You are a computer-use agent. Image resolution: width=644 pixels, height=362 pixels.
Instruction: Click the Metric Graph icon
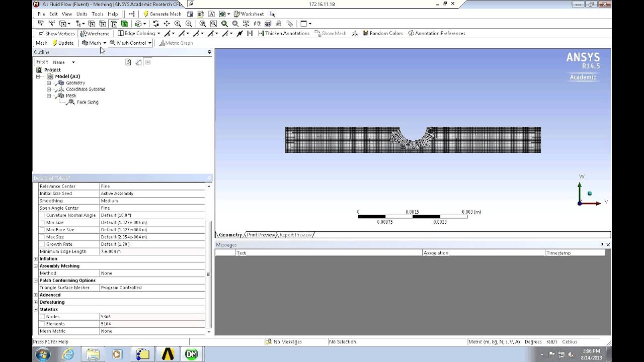tap(176, 43)
